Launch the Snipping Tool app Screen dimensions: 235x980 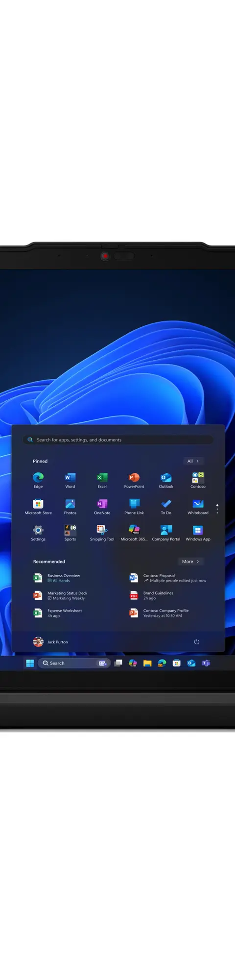(x=102, y=533)
